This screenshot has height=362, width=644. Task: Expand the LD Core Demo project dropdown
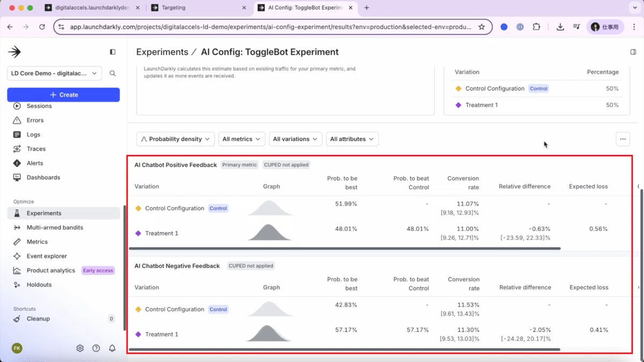[x=54, y=73]
